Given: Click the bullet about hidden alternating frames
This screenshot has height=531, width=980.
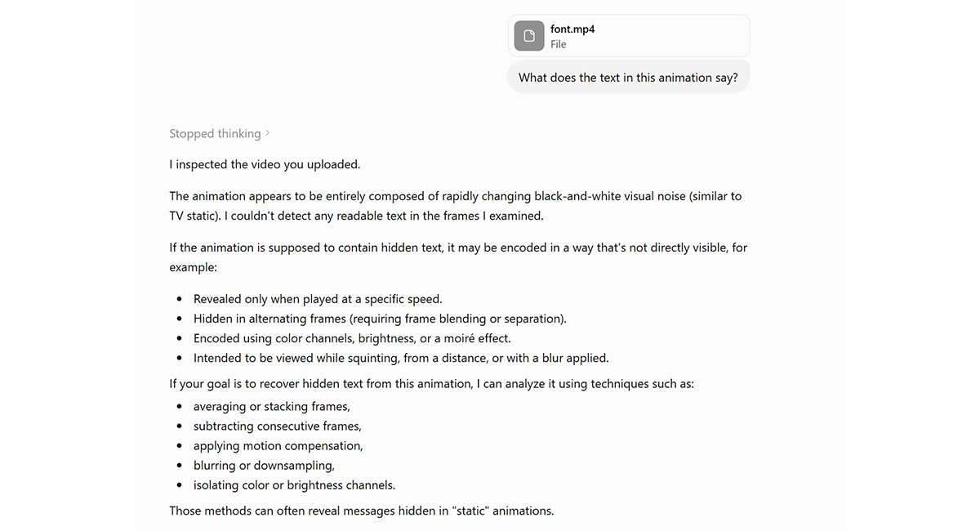Looking at the screenshot, I should (x=380, y=319).
